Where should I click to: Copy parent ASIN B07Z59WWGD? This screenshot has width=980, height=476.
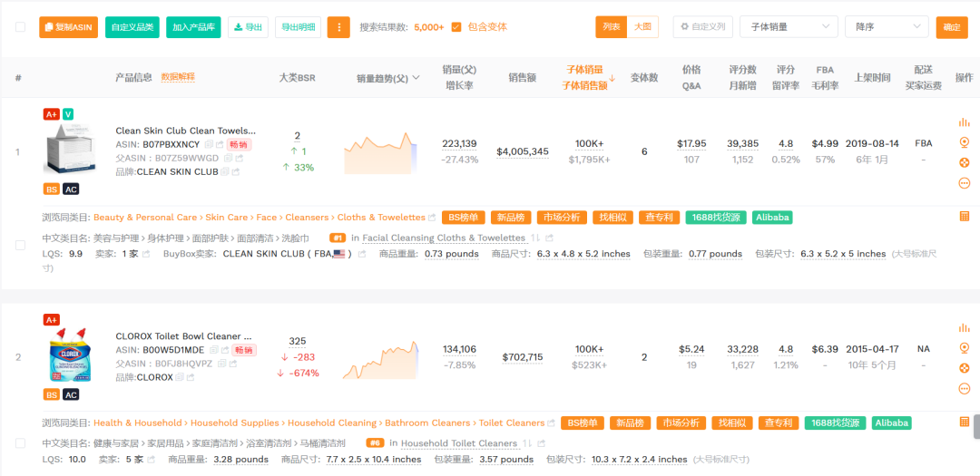tap(228, 158)
